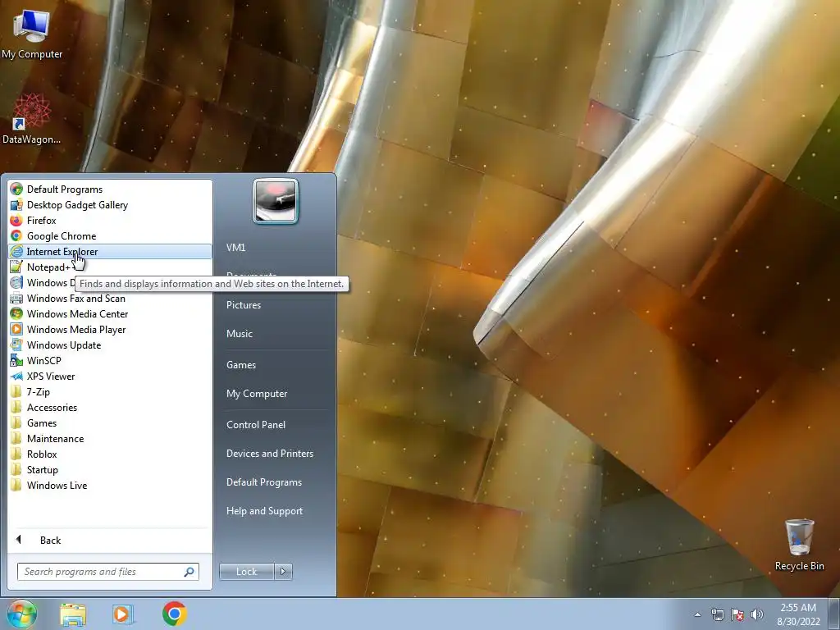
Task: Click the Internet Explorer icon
Action: (x=16, y=251)
